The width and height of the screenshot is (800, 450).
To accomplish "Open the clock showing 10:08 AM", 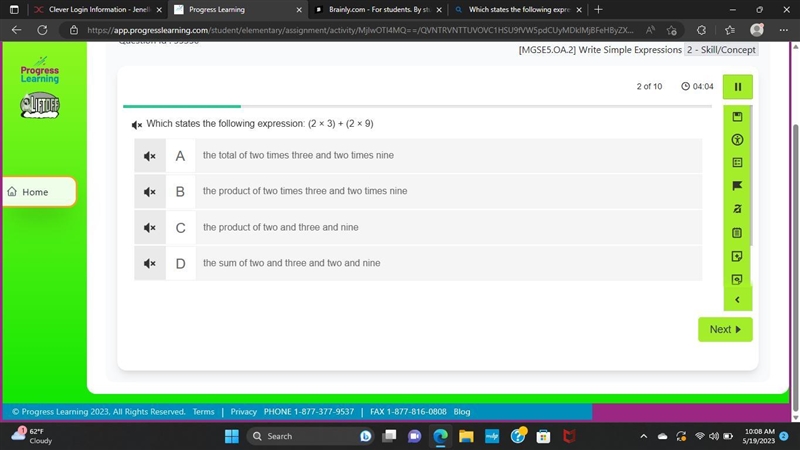I will (759, 436).
